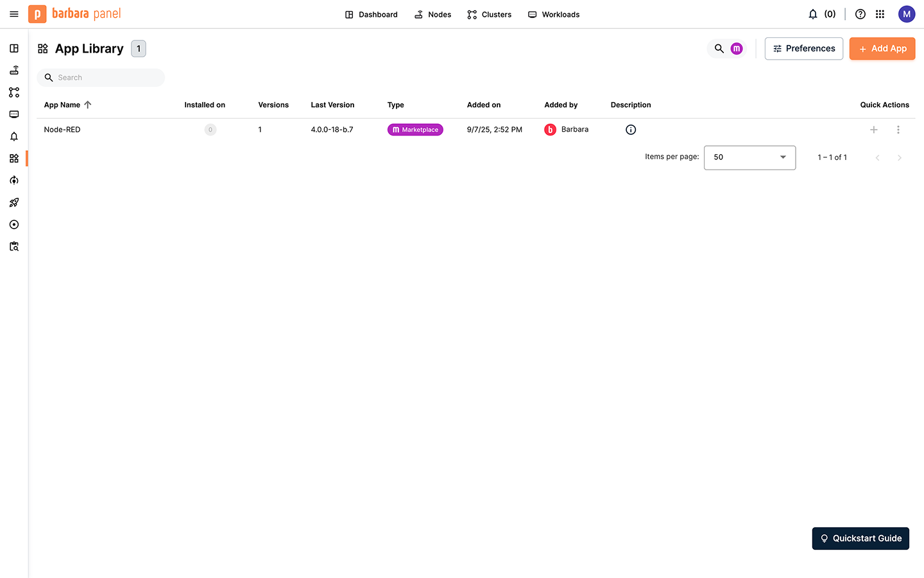Switch to the Clusters tab
This screenshot has height=578, width=924.
(490, 14)
